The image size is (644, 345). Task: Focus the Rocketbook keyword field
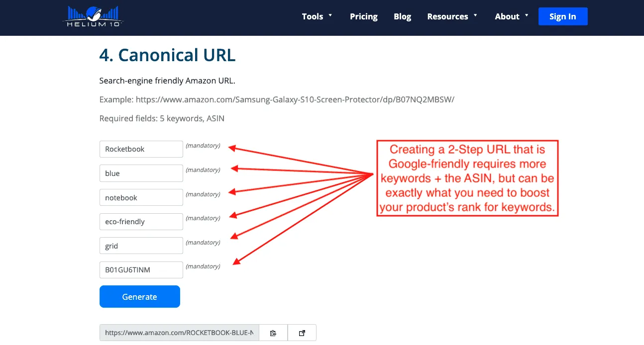coord(141,149)
